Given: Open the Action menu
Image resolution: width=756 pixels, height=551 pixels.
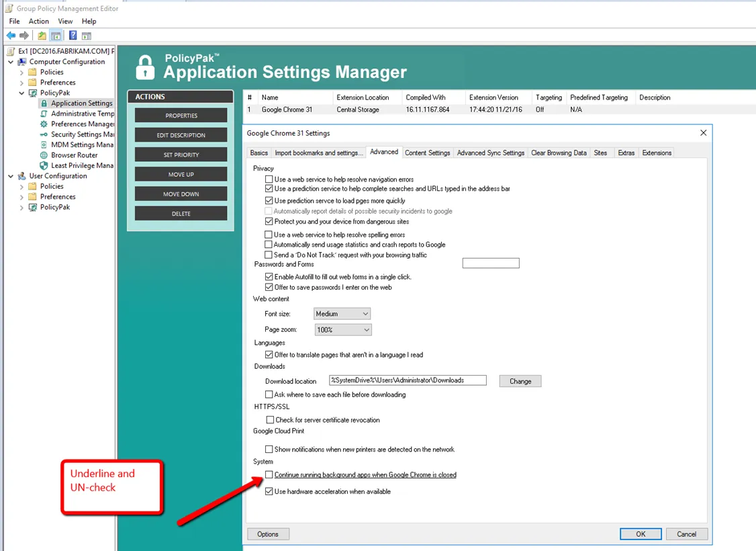Looking at the screenshot, I should (x=38, y=22).
